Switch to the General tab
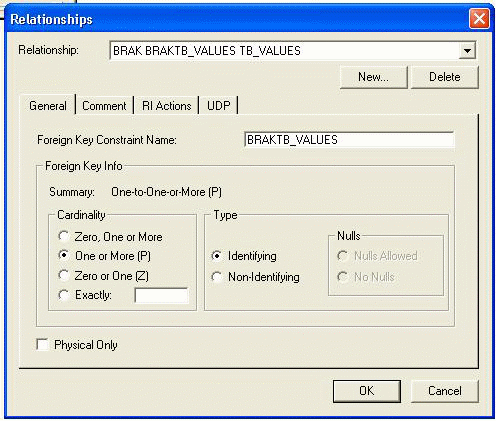The height and width of the screenshot is (421, 496). tap(48, 106)
